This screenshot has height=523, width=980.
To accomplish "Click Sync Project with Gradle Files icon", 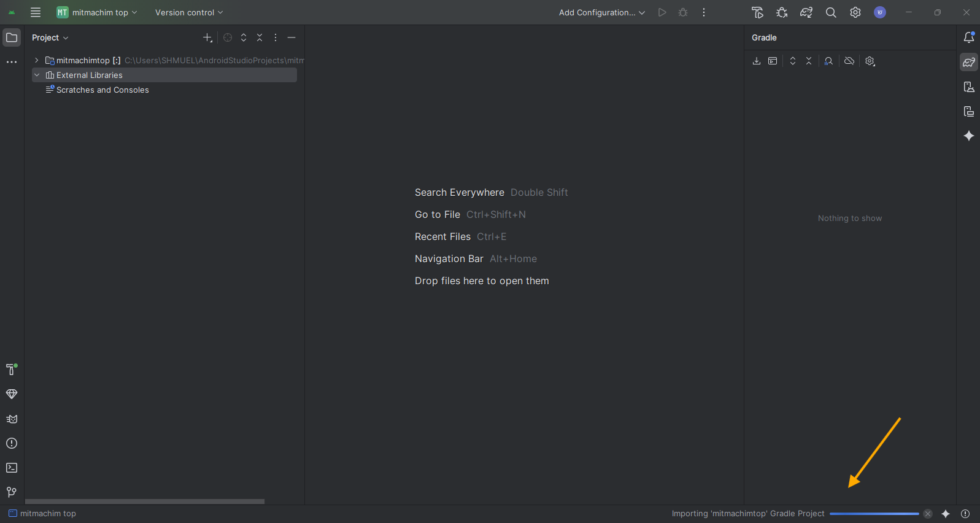I will pyautogui.click(x=806, y=12).
